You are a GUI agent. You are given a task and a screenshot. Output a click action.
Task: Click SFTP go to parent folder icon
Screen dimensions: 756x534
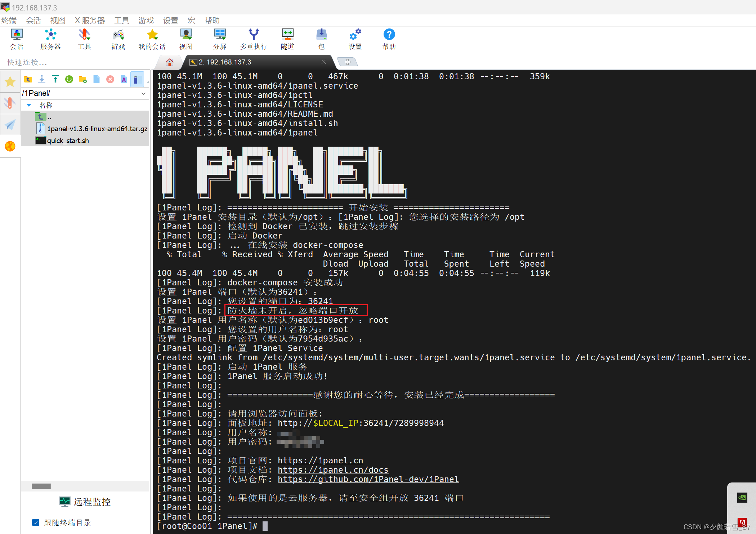(x=28, y=79)
